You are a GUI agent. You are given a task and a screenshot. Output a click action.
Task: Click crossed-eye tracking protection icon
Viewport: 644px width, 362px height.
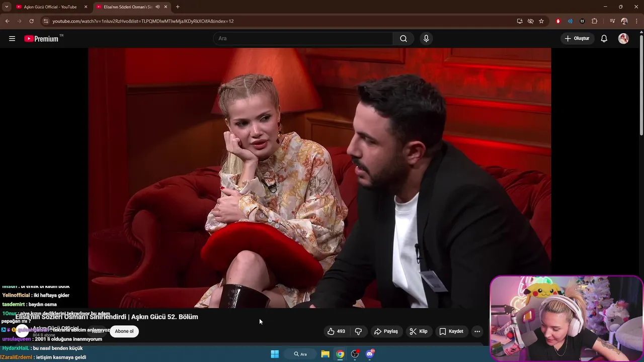click(530, 21)
